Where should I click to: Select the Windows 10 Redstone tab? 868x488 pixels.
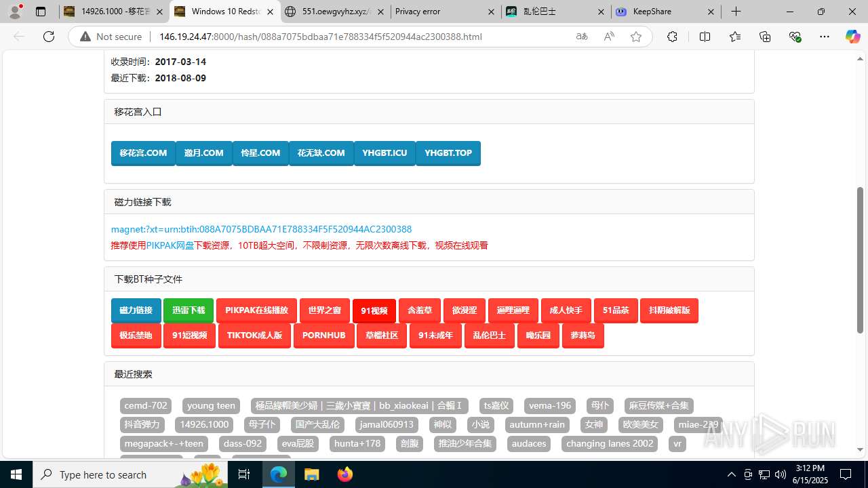224,12
